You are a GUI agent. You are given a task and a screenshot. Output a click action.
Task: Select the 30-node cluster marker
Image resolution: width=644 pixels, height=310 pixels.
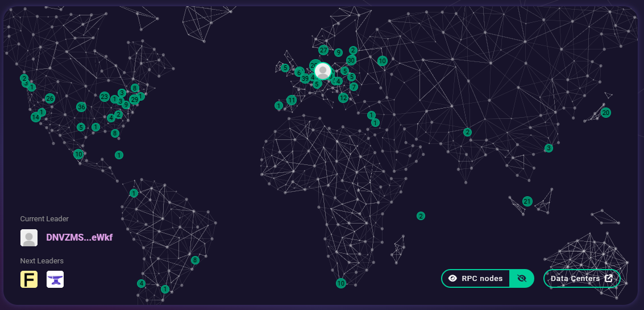[x=351, y=60]
